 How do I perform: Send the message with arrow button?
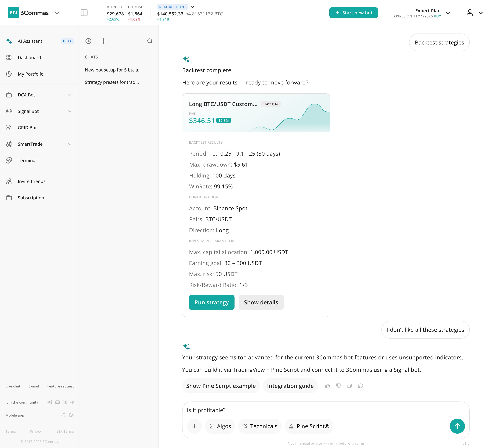coord(457,426)
